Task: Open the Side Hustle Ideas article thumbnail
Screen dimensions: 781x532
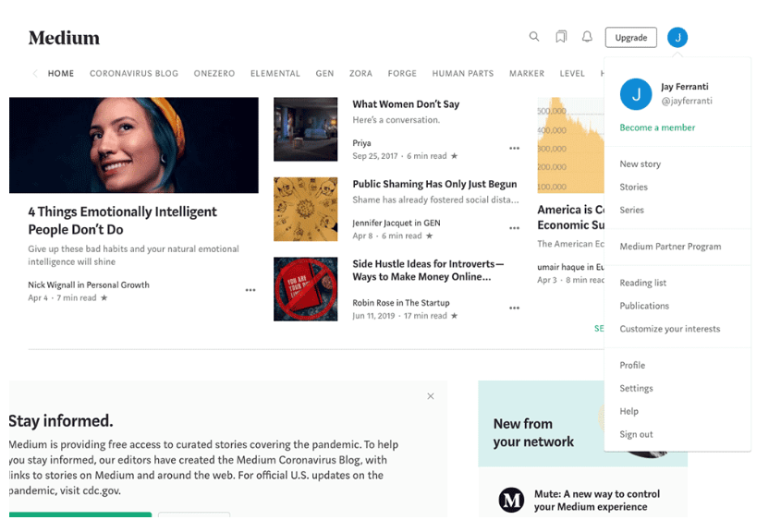Action: tap(306, 289)
